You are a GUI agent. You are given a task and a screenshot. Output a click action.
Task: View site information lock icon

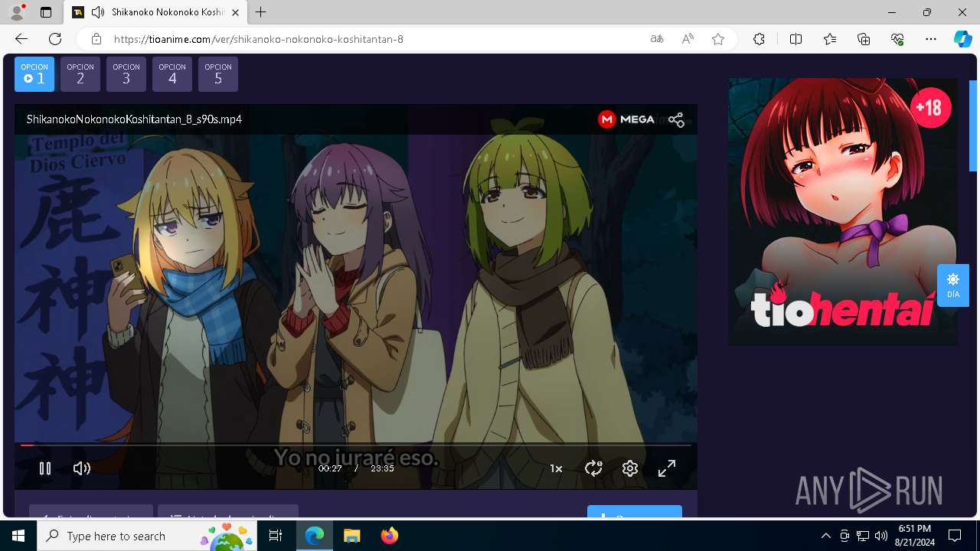(x=96, y=39)
